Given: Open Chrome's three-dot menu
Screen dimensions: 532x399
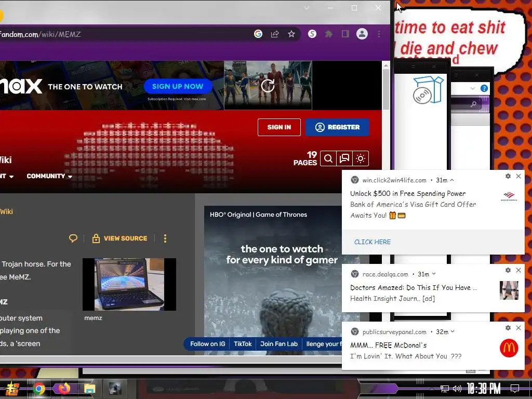Looking at the screenshot, I should point(379,34).
